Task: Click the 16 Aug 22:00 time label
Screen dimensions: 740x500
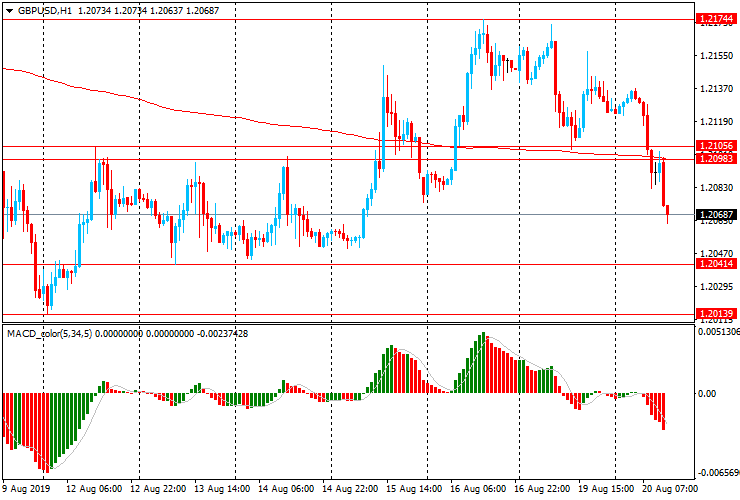Action: (x=542, y=490)
